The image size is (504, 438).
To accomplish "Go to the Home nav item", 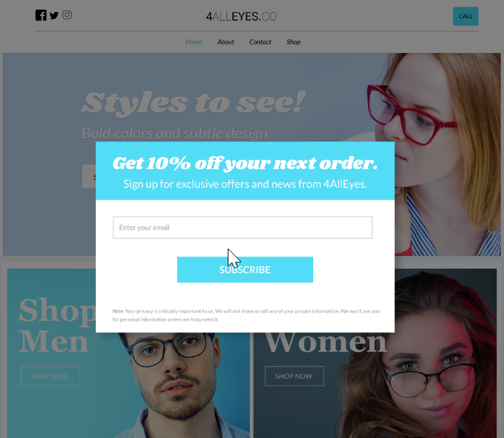I will (x=194, y=42).
